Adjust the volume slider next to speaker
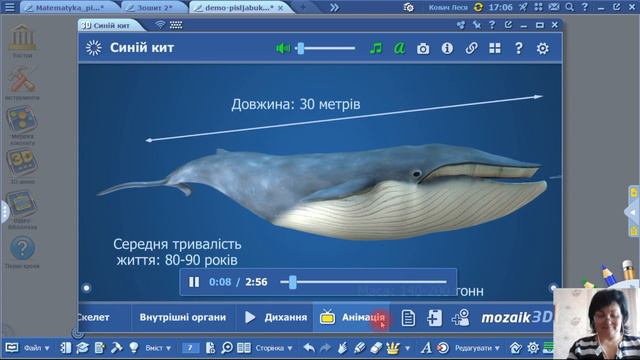 click(325, 49)
